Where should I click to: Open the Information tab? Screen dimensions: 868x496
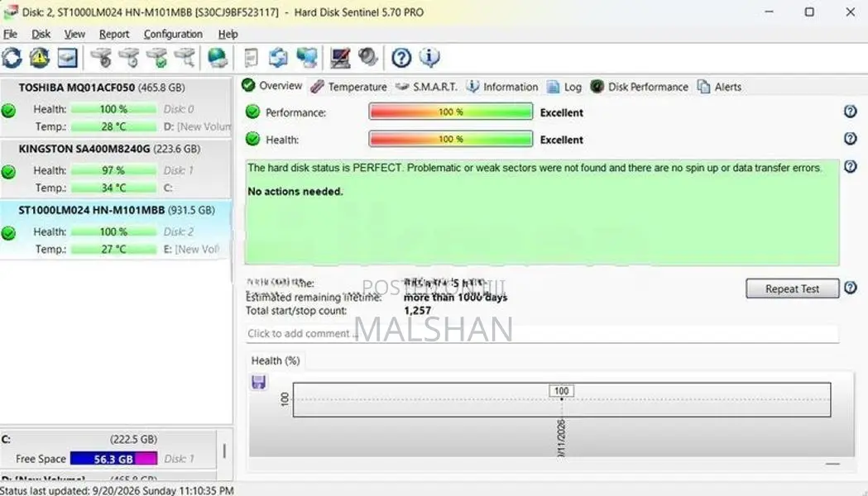pos(502,87)
